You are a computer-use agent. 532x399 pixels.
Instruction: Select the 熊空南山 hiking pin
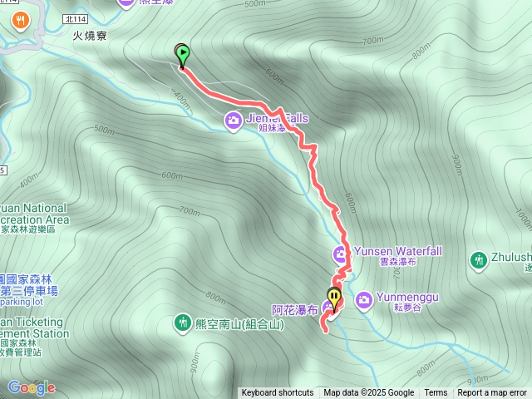[x=183, y=323]
